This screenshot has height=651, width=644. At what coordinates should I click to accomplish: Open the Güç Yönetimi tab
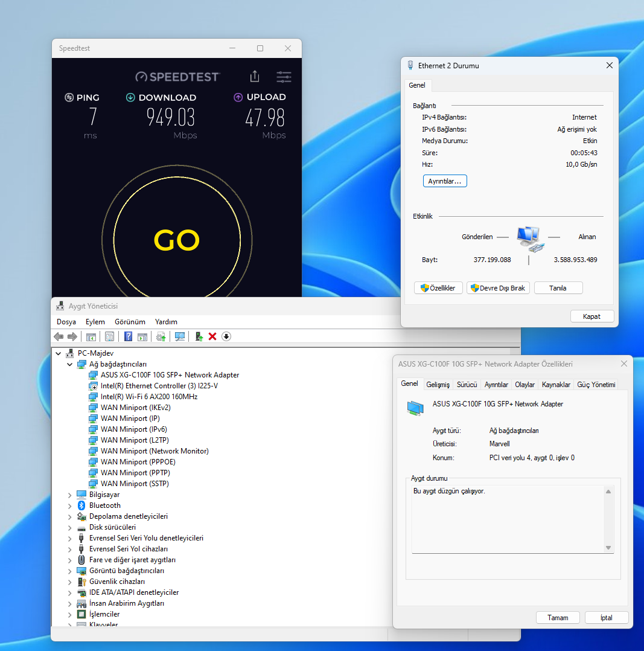point(596,385)
